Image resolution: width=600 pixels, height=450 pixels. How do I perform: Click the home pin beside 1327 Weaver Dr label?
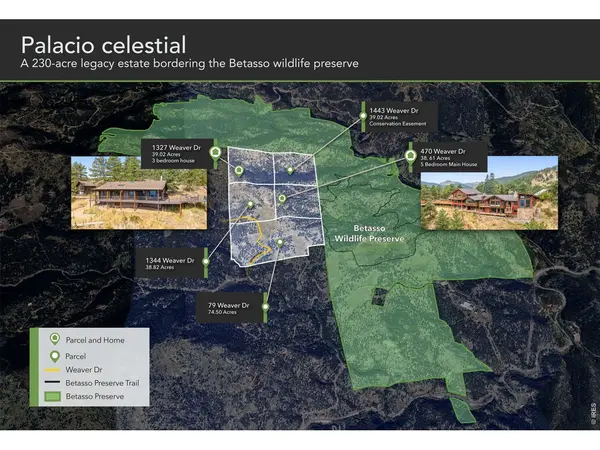point(215,153)
